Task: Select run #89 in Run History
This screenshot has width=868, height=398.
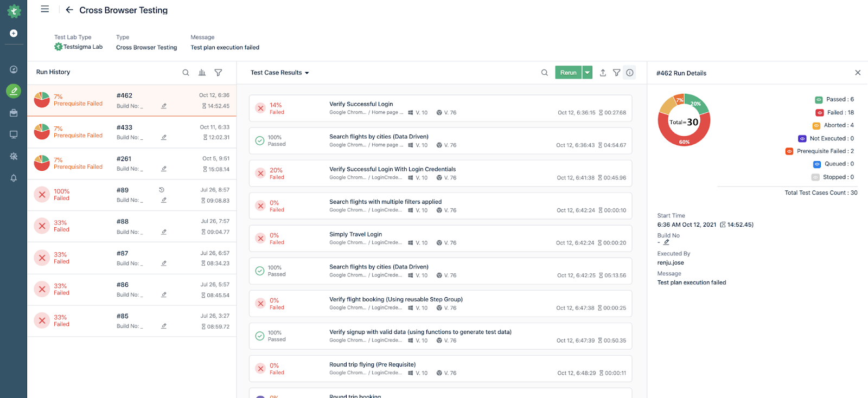Action: point(132,195)
